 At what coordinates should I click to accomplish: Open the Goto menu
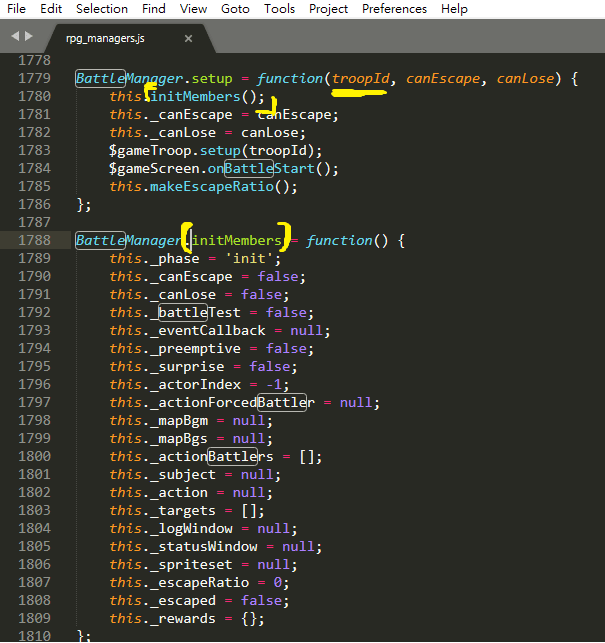[235, 9]
